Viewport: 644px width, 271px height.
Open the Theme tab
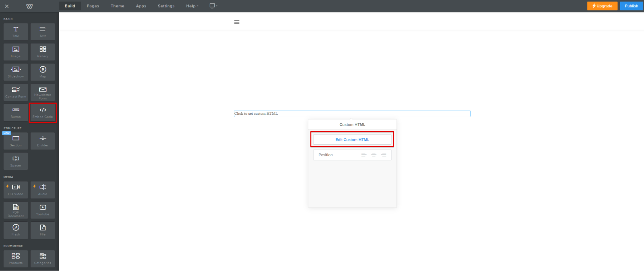[x=117, y=6]
